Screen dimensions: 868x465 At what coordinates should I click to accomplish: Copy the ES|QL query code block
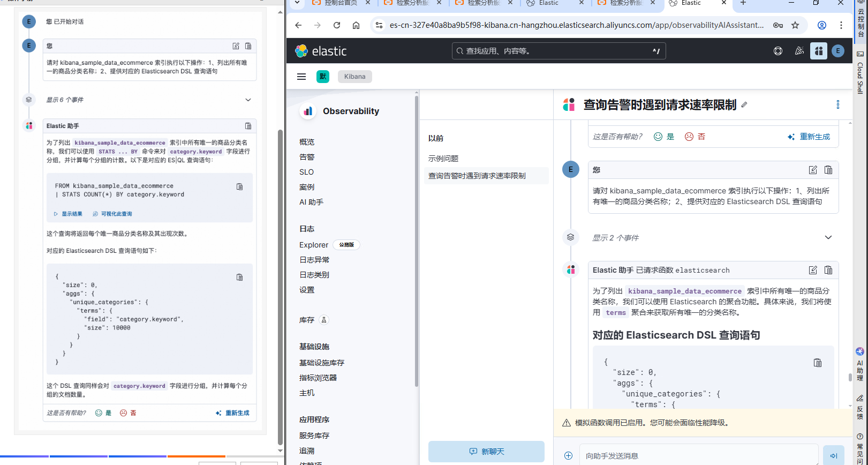(240, 186)
